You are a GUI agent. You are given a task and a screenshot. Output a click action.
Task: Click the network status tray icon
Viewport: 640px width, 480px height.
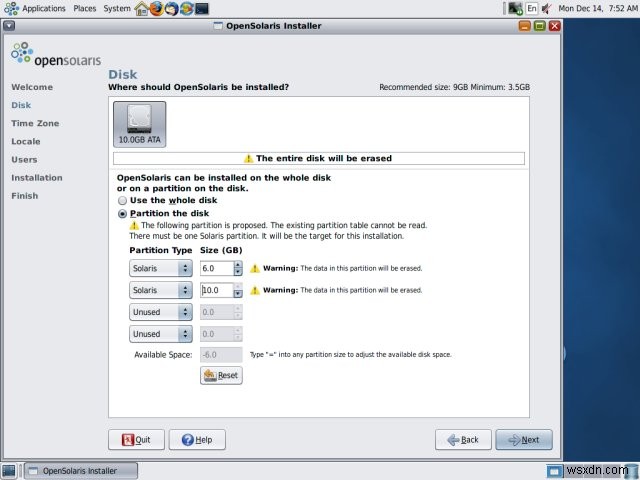[x=515, y=9]
